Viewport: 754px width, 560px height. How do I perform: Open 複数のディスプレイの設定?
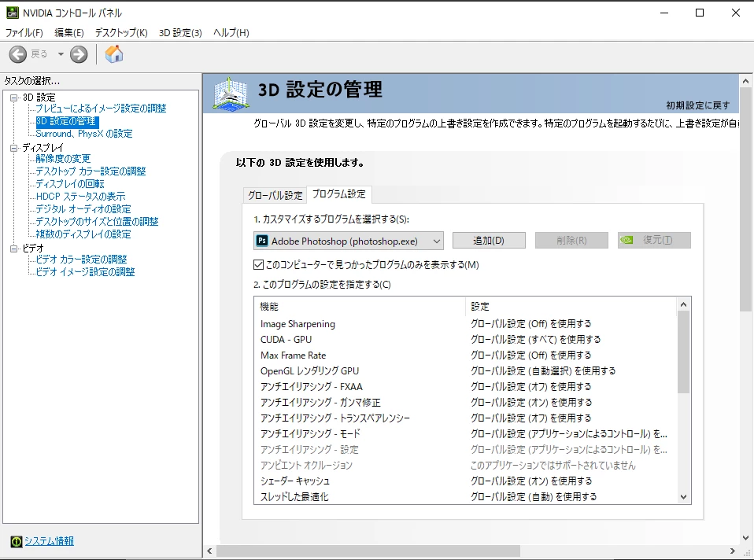[83, 234]
